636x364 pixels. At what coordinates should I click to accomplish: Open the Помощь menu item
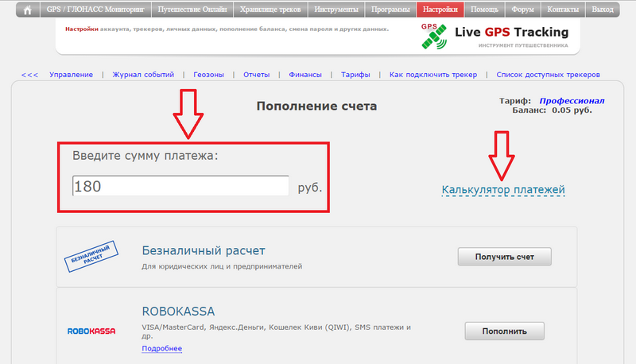click(x=484, y=10)
